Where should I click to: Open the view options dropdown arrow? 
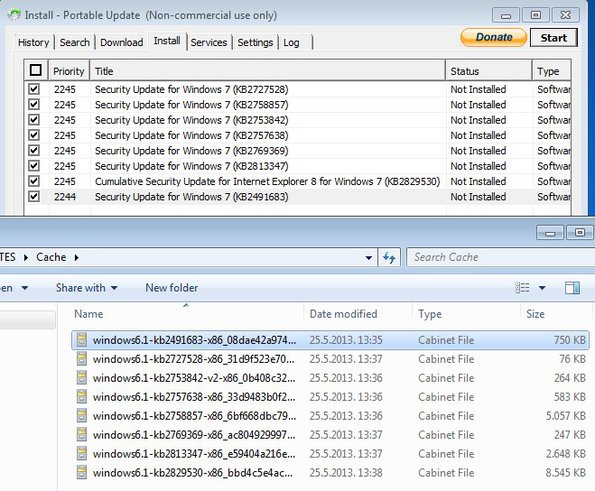coord(542,288)
